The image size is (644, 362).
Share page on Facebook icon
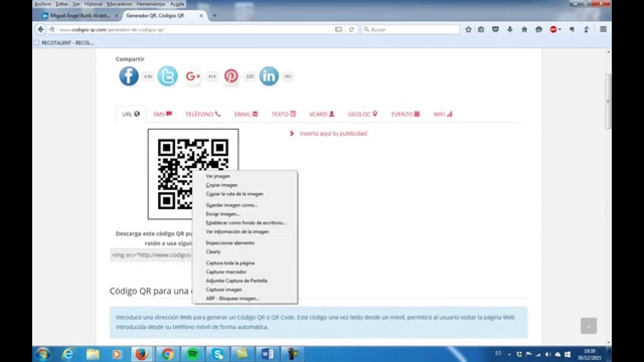click(x=129, y=76)
